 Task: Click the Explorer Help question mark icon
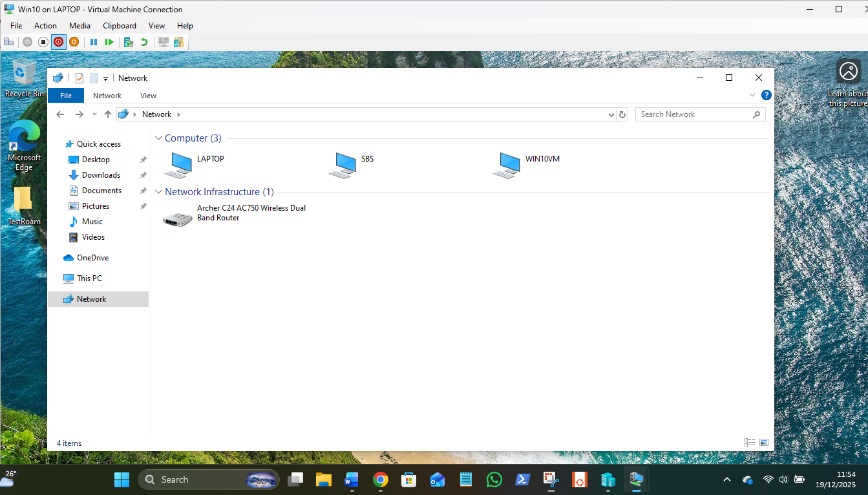pos(767,95)
